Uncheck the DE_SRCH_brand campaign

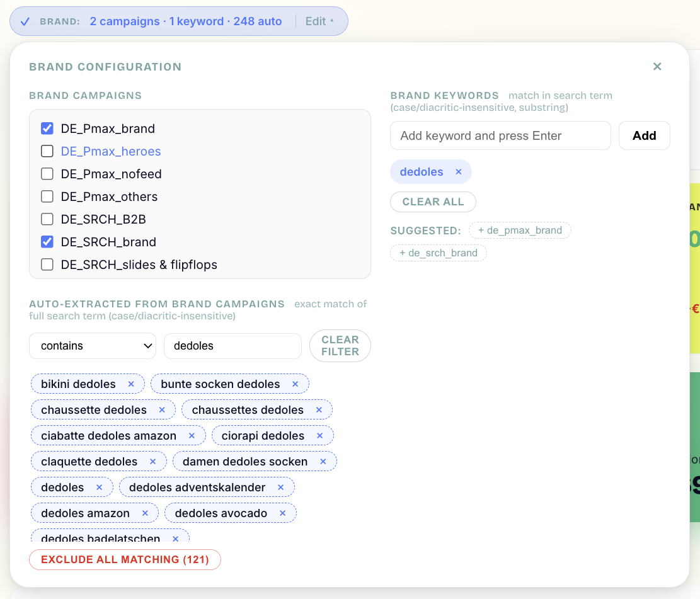tap(47, 242)
